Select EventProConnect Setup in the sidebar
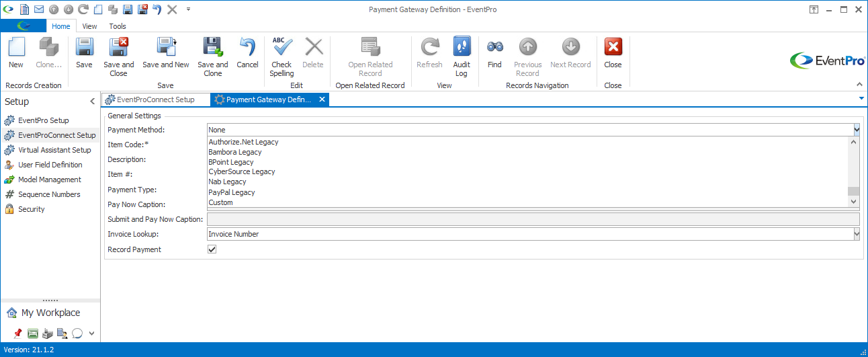This screenshot has height=357, width=868. tap(50, 135)
